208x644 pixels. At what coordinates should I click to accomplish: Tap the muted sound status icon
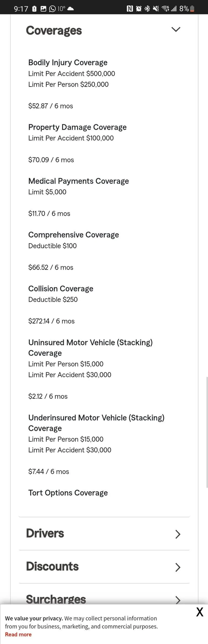point(156,9)
